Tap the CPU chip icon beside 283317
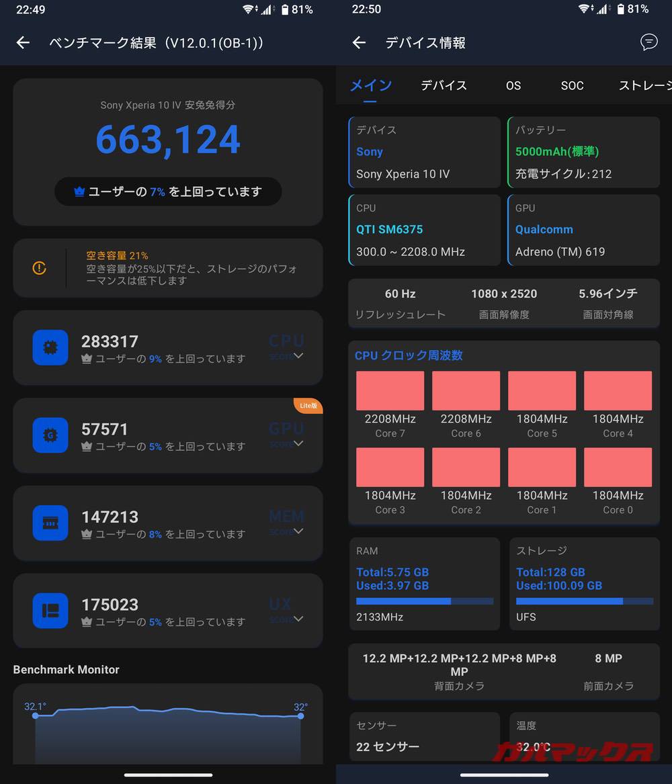 (x=50, y=347)
